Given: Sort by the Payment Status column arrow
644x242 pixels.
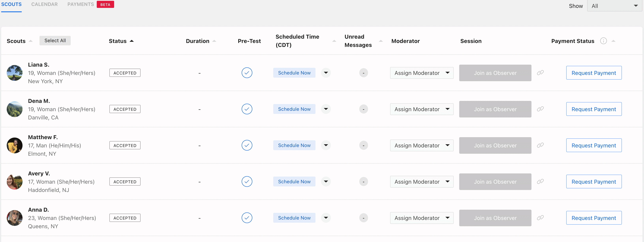Looking at the screenshot, I should point(613,41).
